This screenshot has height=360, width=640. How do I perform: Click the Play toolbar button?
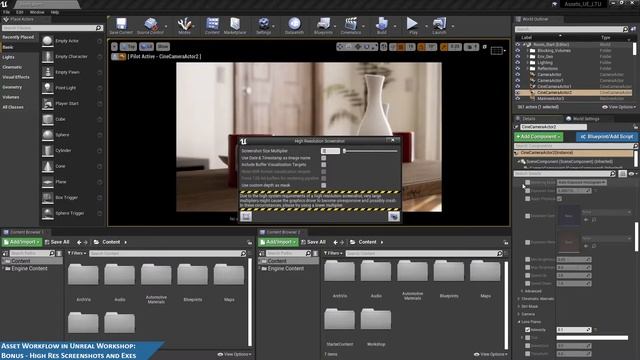(413, 24)
